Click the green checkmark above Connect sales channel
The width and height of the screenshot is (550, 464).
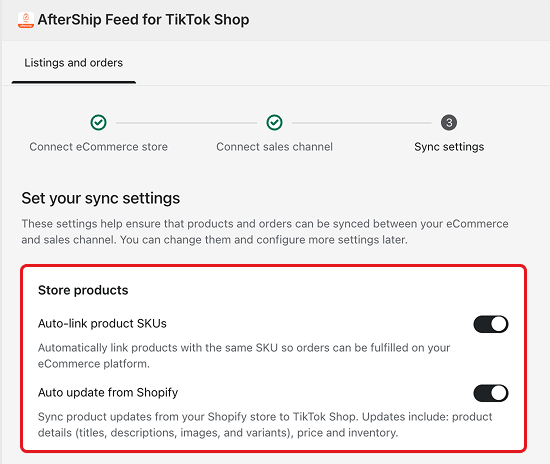274,123
